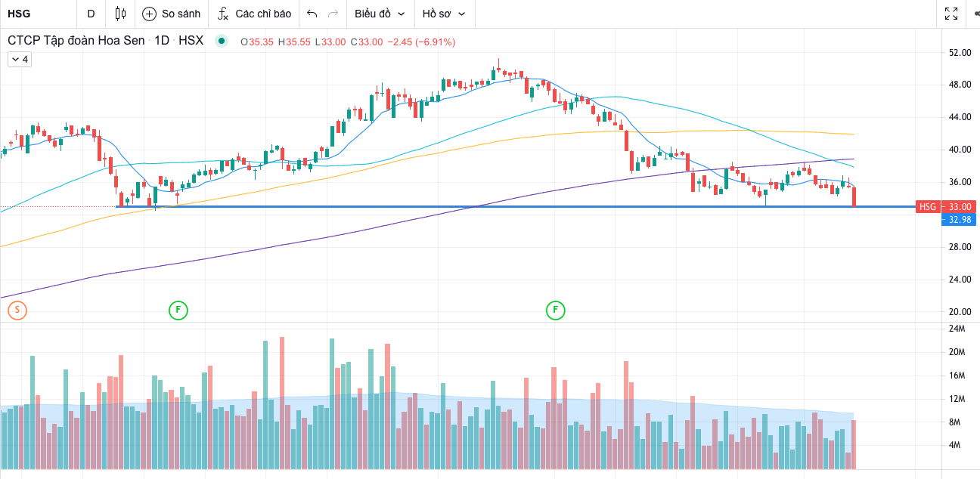Image resolution: width=980 pixels, height=479 pixels.
Task: Open the D timeframe interval selector
Action: 91,14
